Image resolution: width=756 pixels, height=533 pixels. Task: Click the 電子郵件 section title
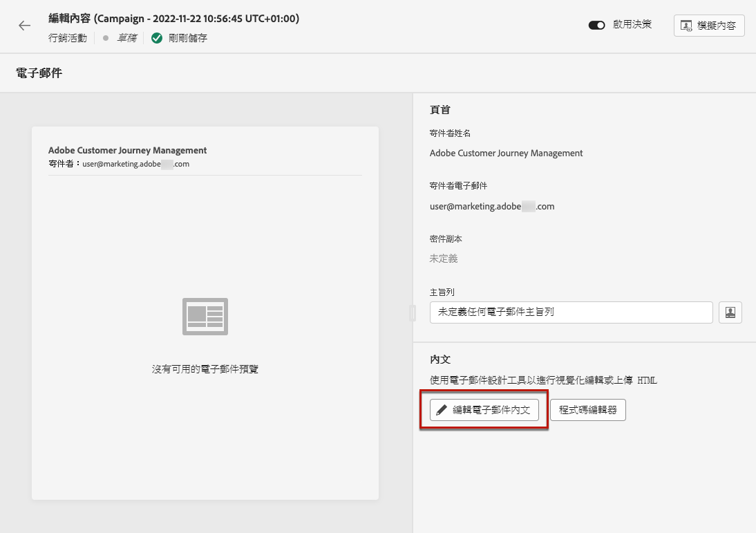click(39, 73)
